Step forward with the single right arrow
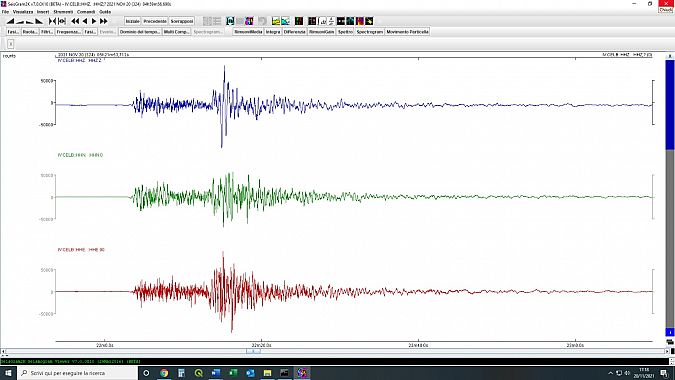 click(94, 21)
